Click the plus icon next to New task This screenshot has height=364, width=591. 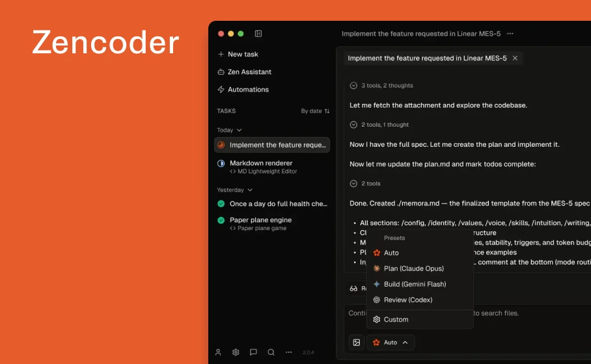221,54
